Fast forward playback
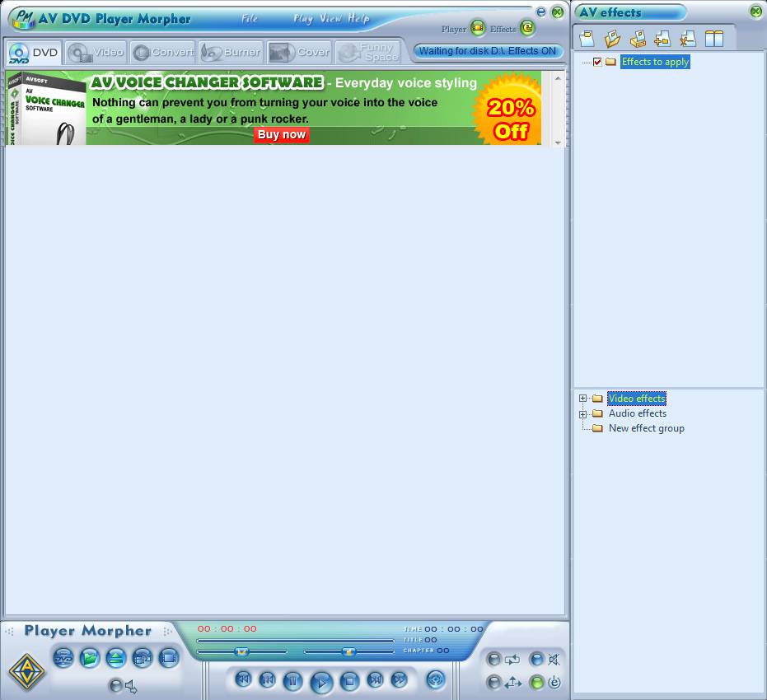This screenshot has height=700, width=767. pyautogui.click(x=400, y=679)
